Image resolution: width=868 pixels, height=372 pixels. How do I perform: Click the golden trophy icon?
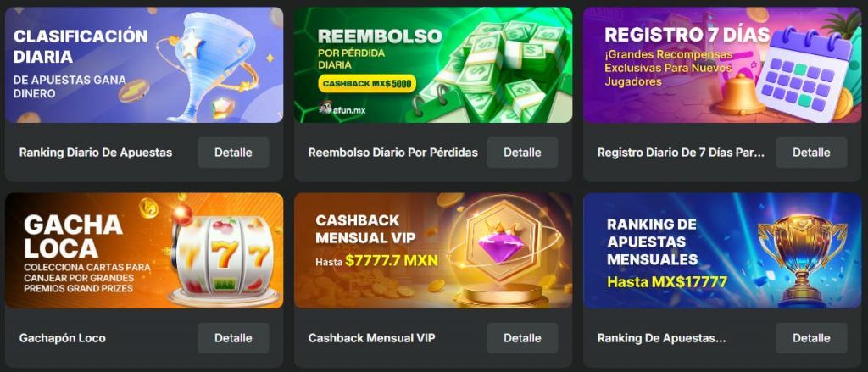(802, 256)
